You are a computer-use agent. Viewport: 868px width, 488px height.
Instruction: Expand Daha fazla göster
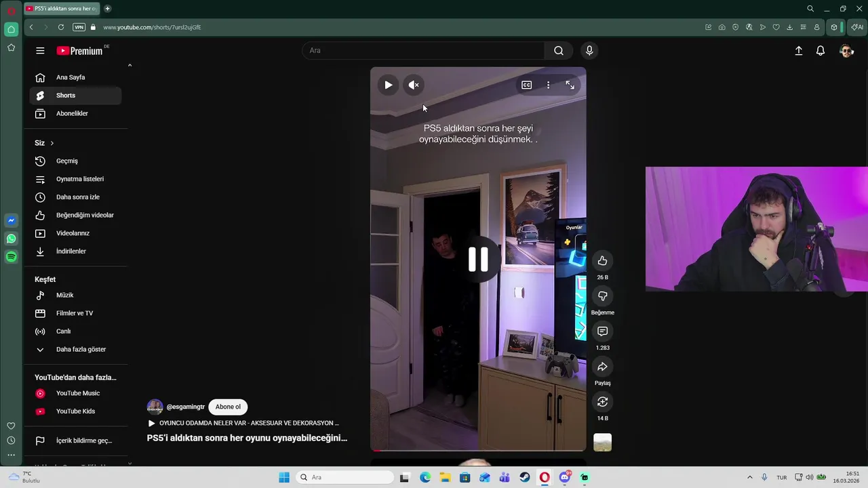click(x=76, y=349)
